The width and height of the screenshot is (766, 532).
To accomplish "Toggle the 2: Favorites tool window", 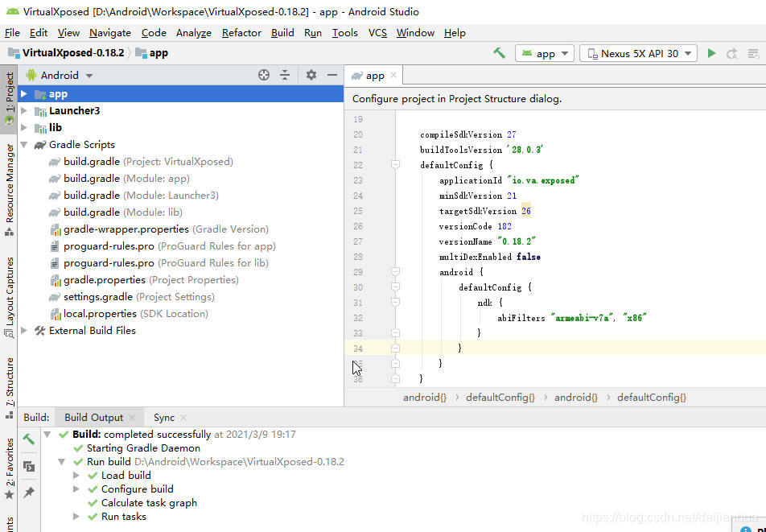I will pyautogui.click(x=9, y=468).
